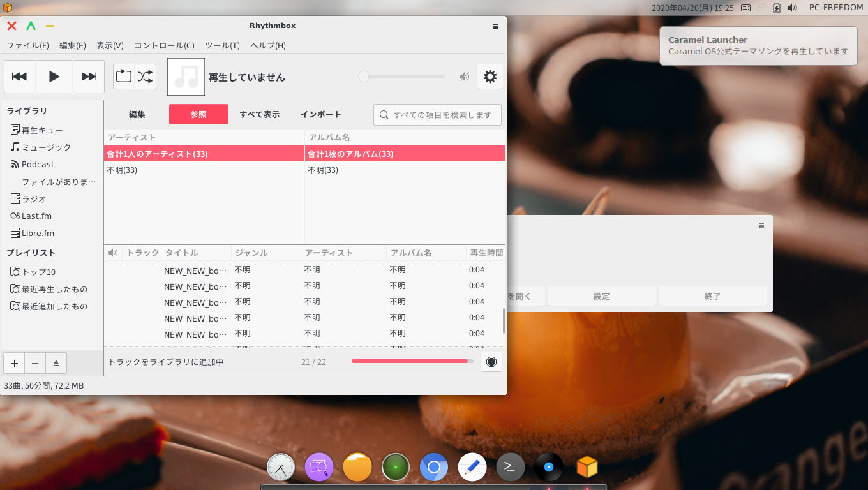Open the Rhythmbox hamburger menu in titlebar
This screenshot has height=490, width=868.
pyautogui.click(x=495, y=26)
